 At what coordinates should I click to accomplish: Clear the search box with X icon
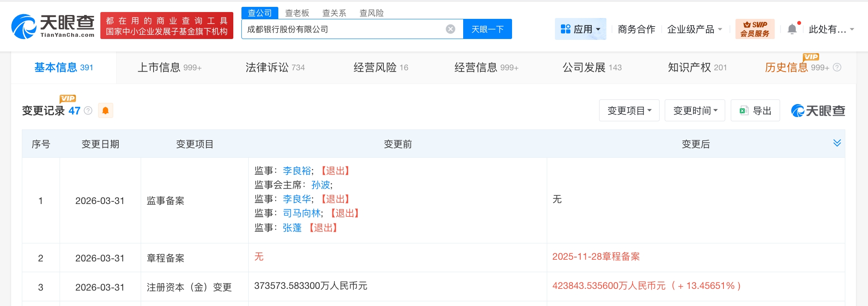click(450, 29)
